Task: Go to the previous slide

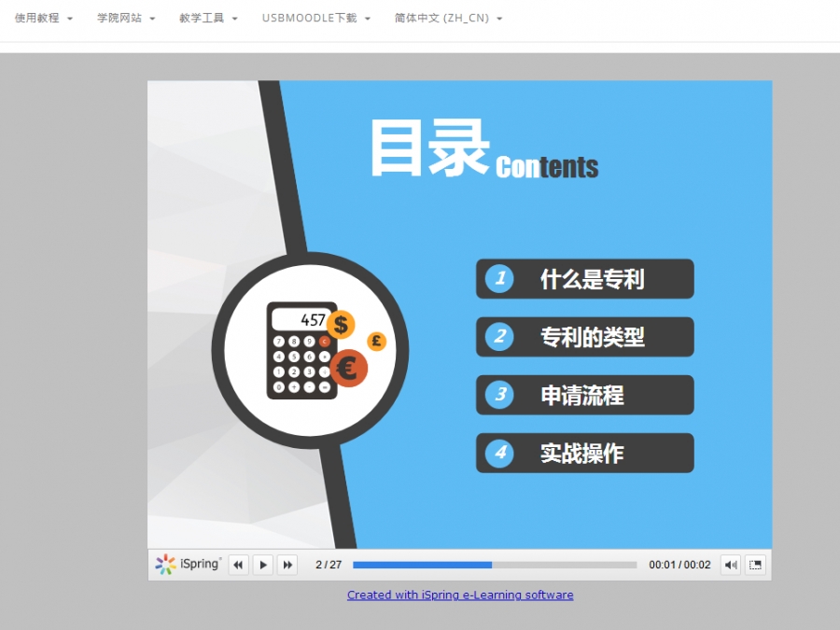Action: click(239, 565)
